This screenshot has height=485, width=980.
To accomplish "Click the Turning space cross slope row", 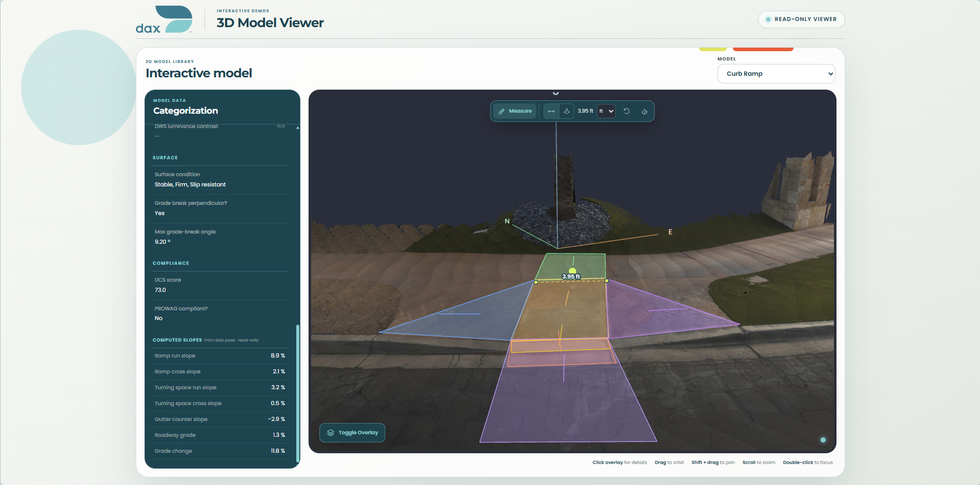I will pyautogui.click(x=220, y=404).
